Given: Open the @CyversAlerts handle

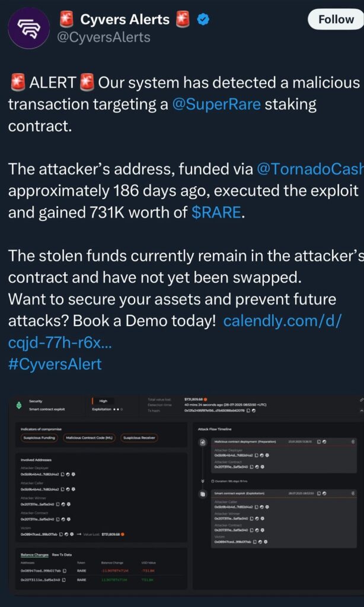Looking at the screenshot, I should click(104, 37).
